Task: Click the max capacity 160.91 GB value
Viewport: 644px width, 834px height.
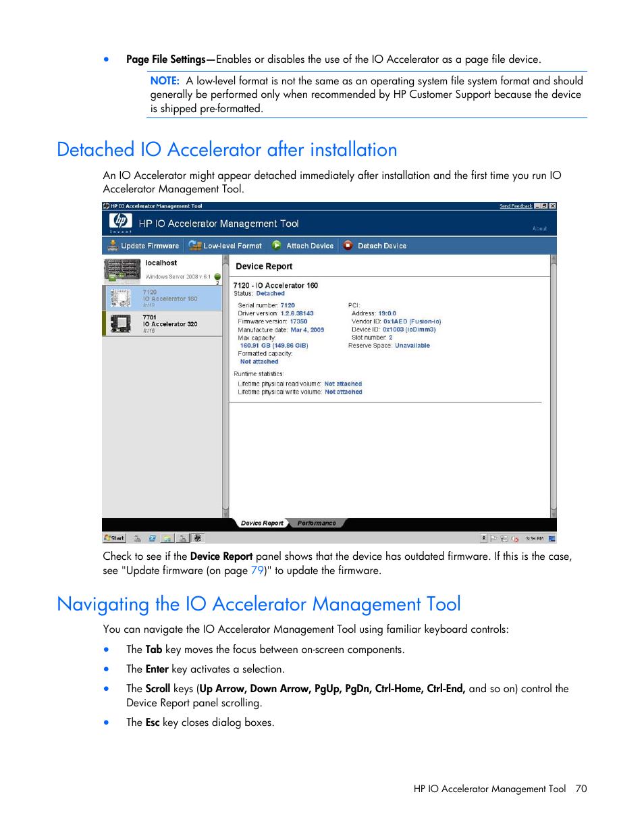Action: (274, 346)
